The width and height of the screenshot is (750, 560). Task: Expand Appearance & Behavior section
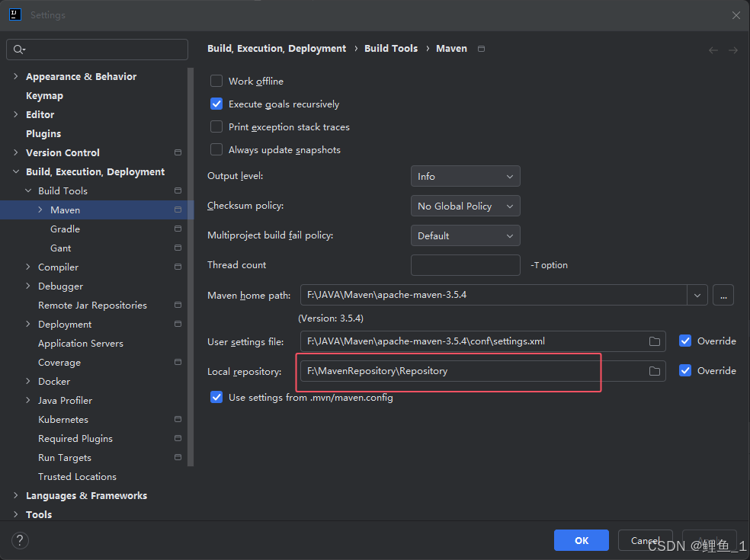(x=16, y=76)
